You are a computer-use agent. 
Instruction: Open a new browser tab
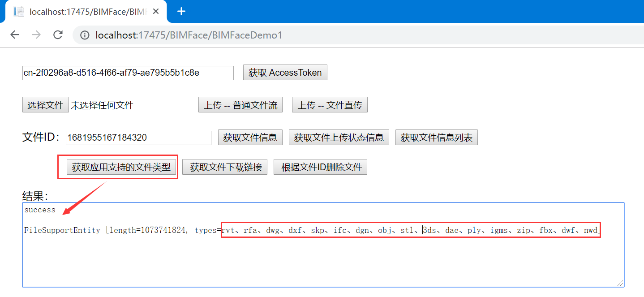(181, 11)
